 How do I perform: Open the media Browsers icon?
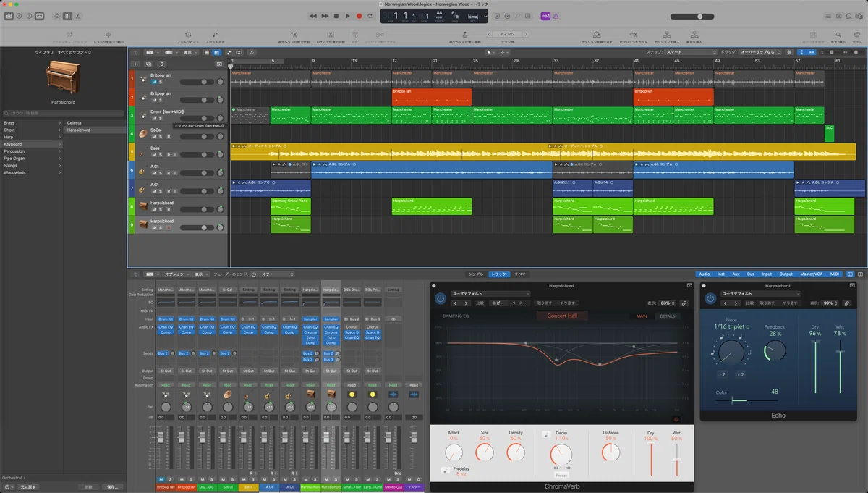click(x=859, y=16)
